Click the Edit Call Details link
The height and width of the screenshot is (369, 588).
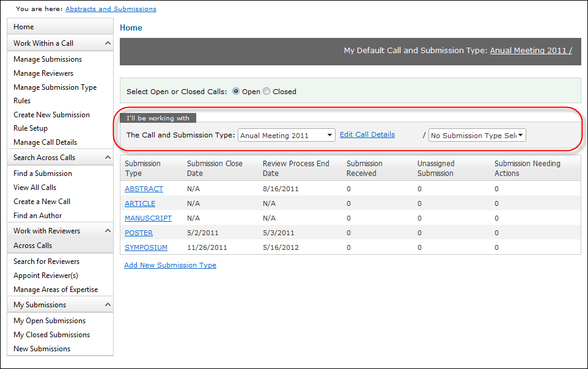click(x=367, y=134)
